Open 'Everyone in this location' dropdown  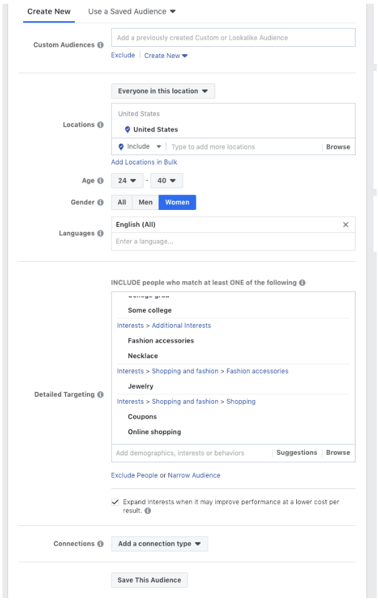coord(163,91)
